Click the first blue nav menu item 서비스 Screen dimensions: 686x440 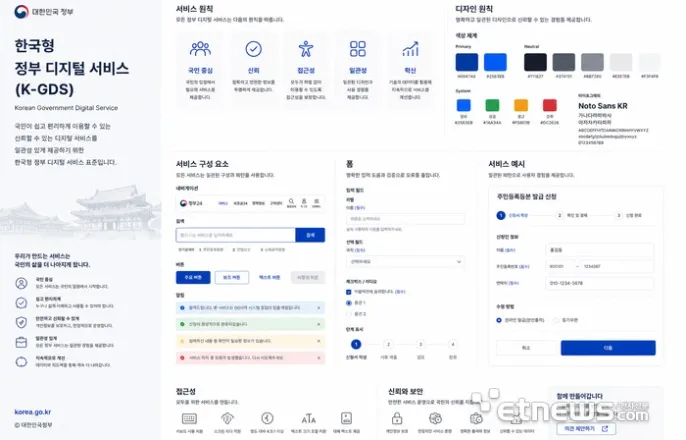[223, 203]
